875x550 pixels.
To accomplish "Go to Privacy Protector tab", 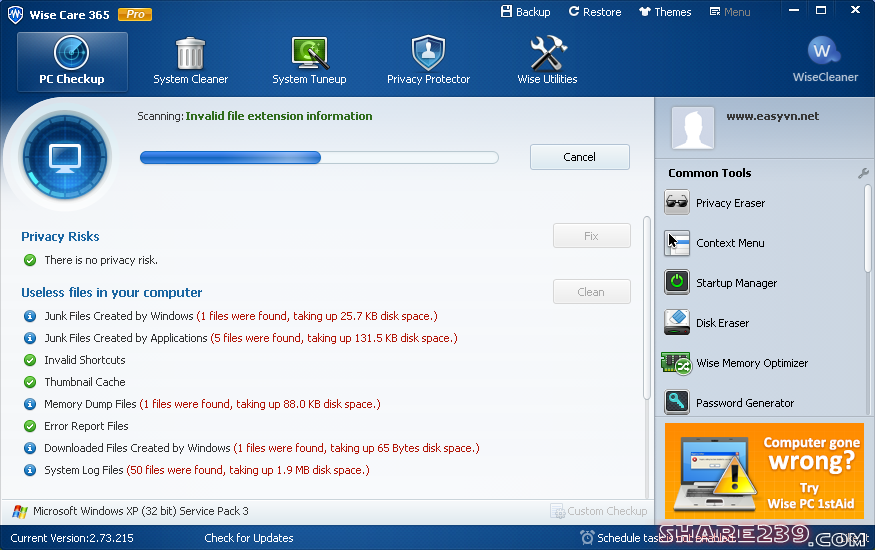I will tap(428, 61).
